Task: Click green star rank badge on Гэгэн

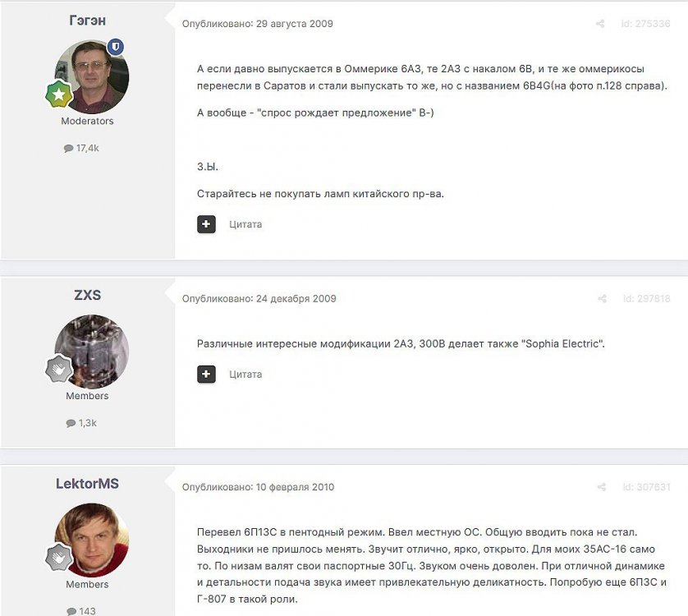Action: [x=59, y=94]
